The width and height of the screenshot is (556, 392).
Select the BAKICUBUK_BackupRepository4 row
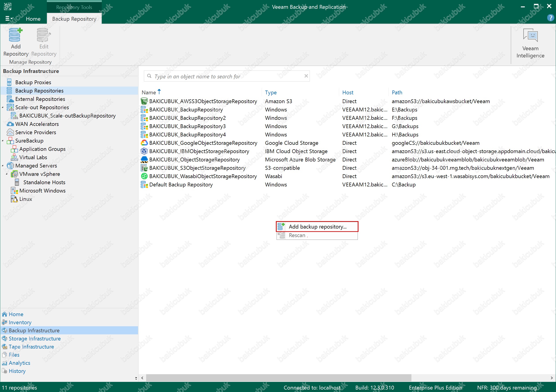[347, 134]
